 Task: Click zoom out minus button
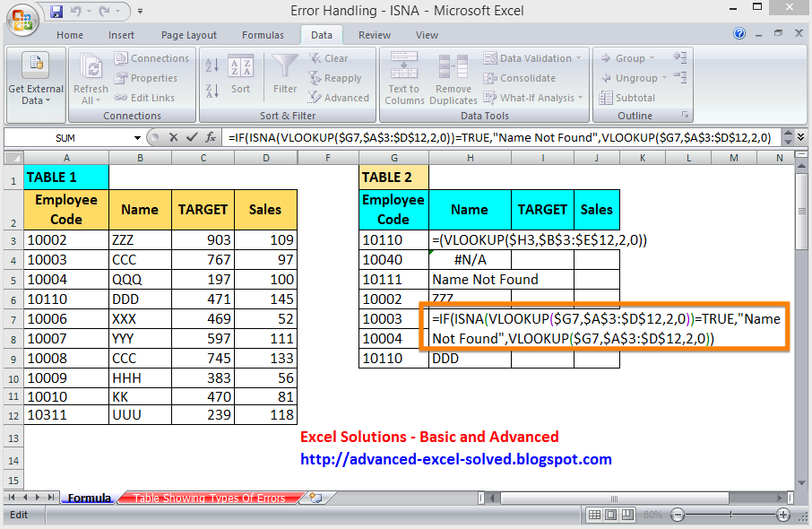click(x=678, y=515)
